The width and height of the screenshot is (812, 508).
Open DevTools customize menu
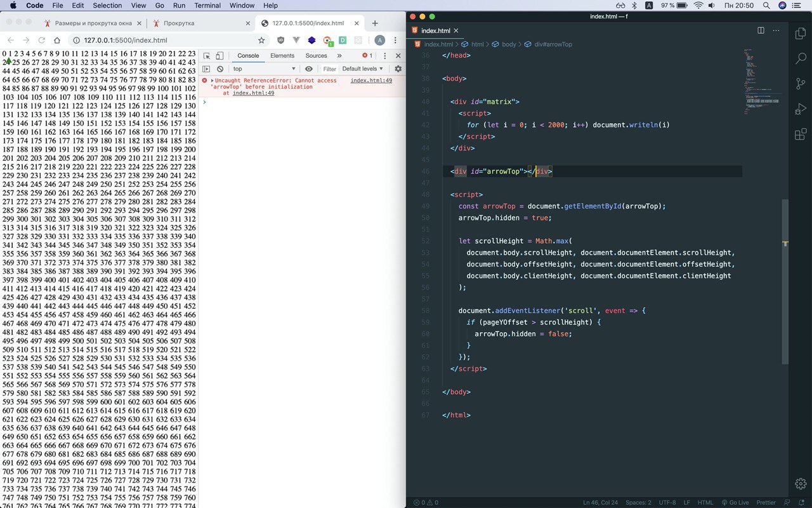384,56
